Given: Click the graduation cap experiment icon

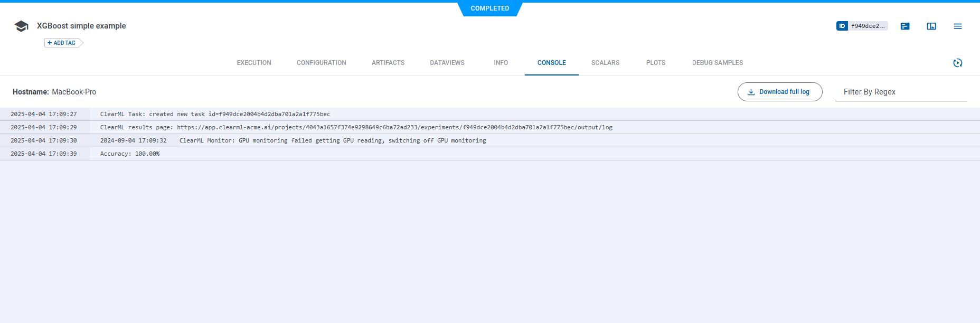Looking at the screenshot, I should 21,26.
